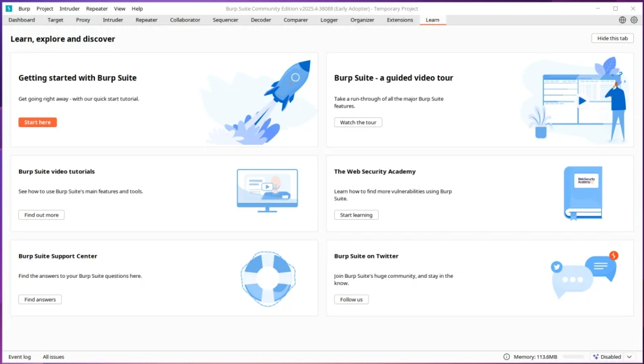Screen dimensions: 644x364
Task: Click the Support Center lifebuoy illustration
Action: (x=268, y=279)
